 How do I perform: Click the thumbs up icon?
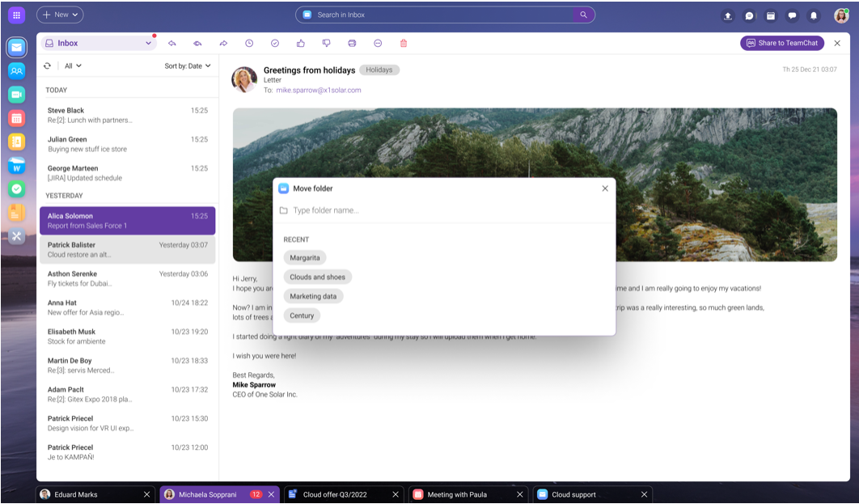click(x=301, y=43)
